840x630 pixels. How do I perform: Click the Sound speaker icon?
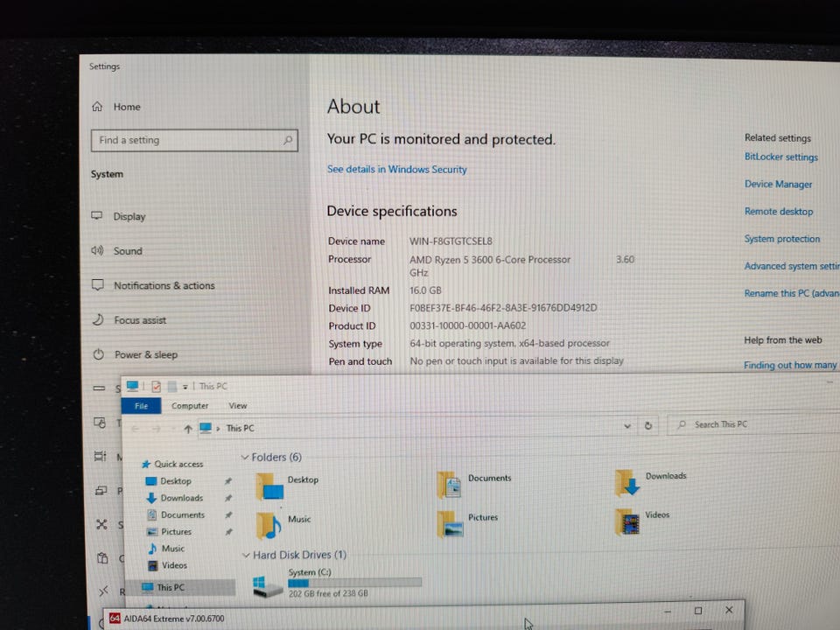[x=97, y=250]
